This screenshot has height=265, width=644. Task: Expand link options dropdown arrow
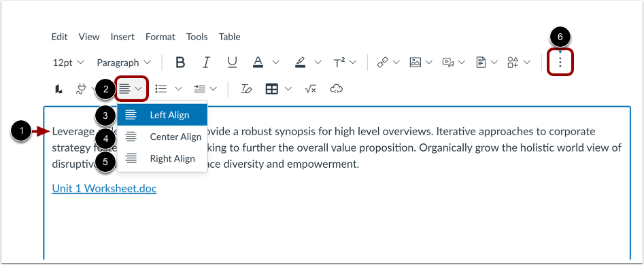pyautogui.click(x=396, y=63)
